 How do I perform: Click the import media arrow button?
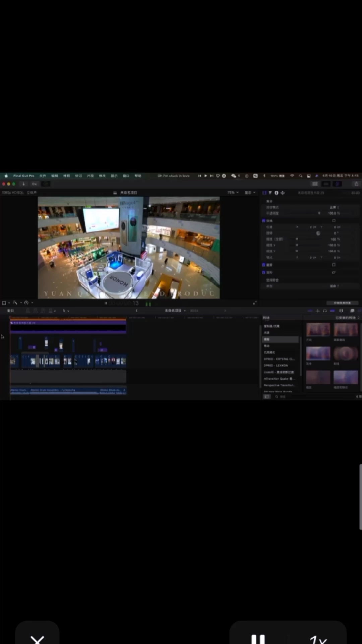point(23,184)
